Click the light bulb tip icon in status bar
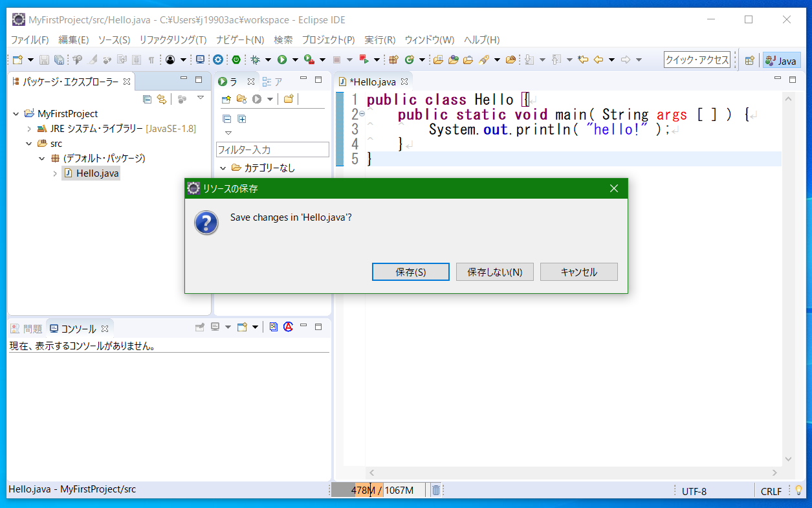This screenshot has height=508, width=812. point(798,491)
